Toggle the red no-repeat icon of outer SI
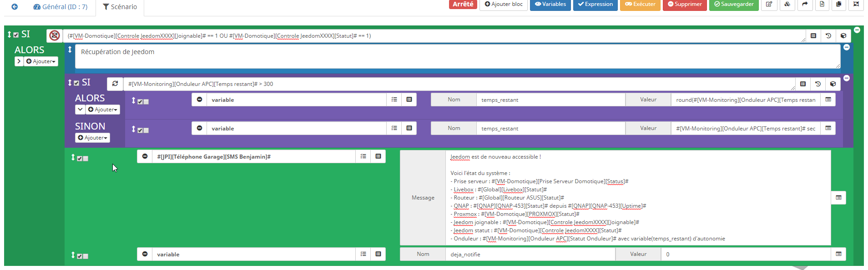 55,35
